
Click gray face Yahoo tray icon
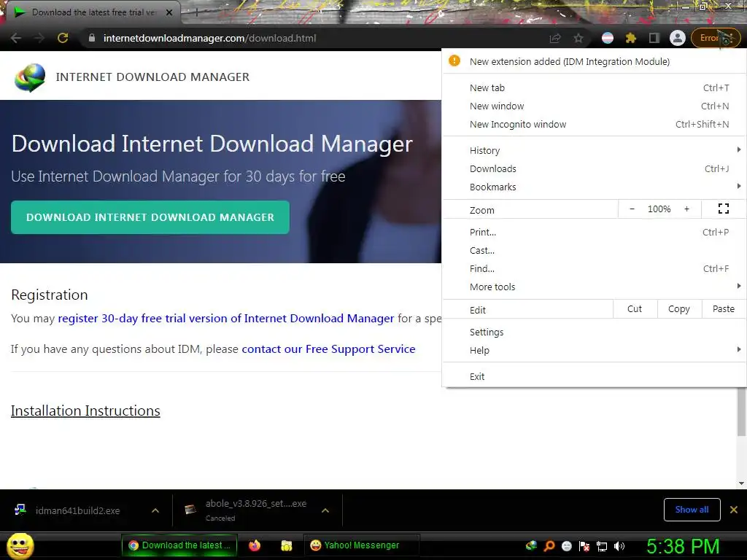(x=566, y=546)
